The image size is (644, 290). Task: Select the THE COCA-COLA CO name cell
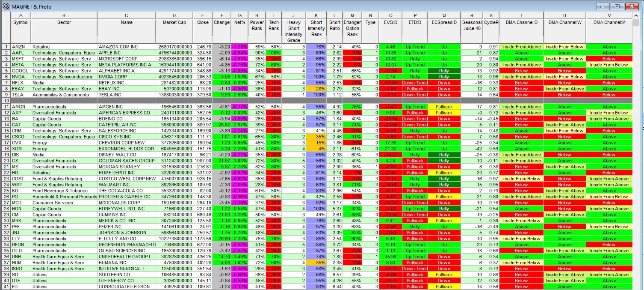coord(127,191)
